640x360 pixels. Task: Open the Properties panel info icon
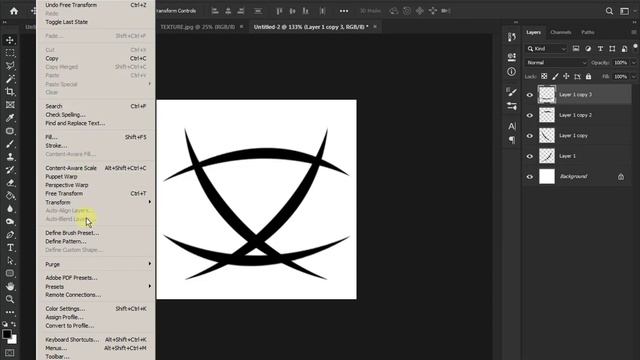[x=511, y=72]
